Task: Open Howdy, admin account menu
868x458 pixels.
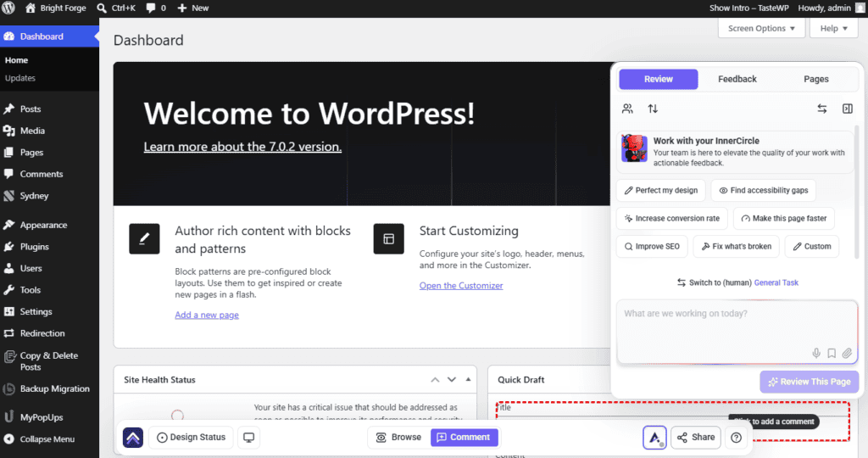Action: (x=831, y=8)
